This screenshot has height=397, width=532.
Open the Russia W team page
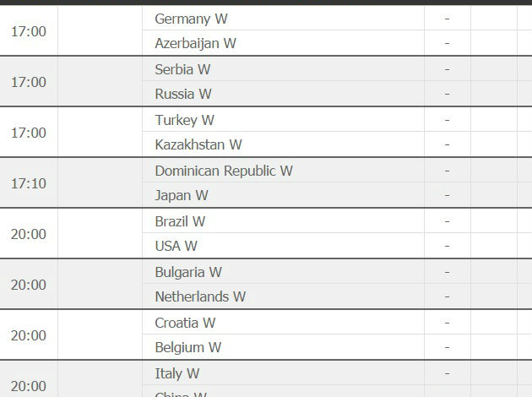click(x=183, y=94)
